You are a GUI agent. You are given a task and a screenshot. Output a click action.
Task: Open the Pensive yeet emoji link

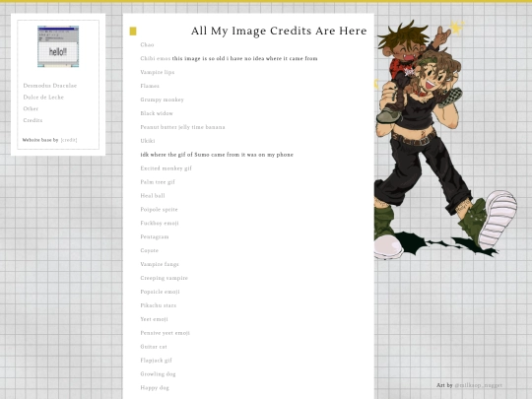pos(165,333)
